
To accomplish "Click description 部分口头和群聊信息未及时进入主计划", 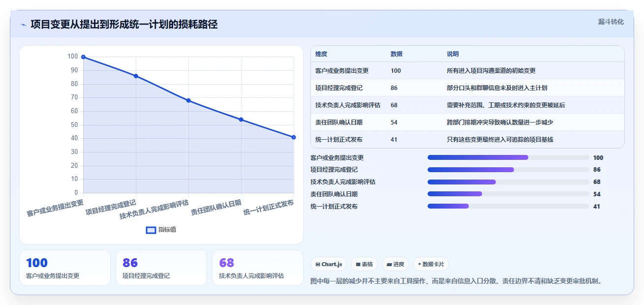I will coord(497,88).
